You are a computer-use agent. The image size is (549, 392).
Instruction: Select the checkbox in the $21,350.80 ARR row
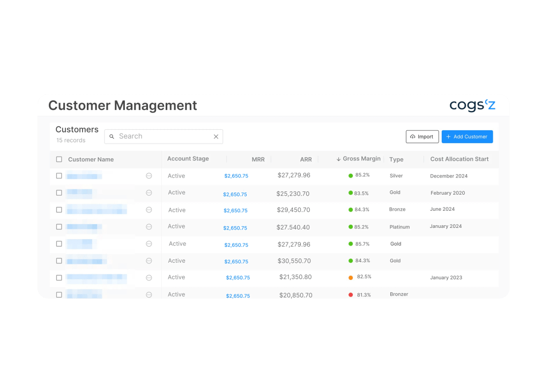59,278
